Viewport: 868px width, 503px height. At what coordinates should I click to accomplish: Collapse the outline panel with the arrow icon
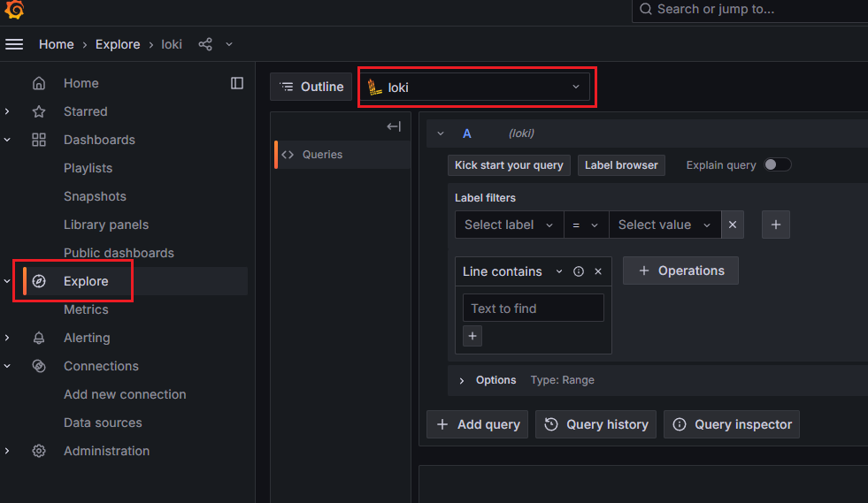point(394,126)
